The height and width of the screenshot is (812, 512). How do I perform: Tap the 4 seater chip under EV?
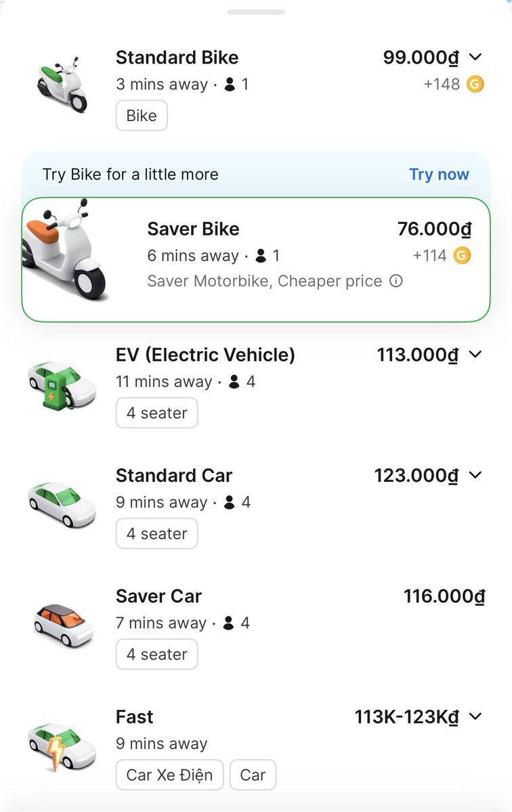click(x=156, y=413)
